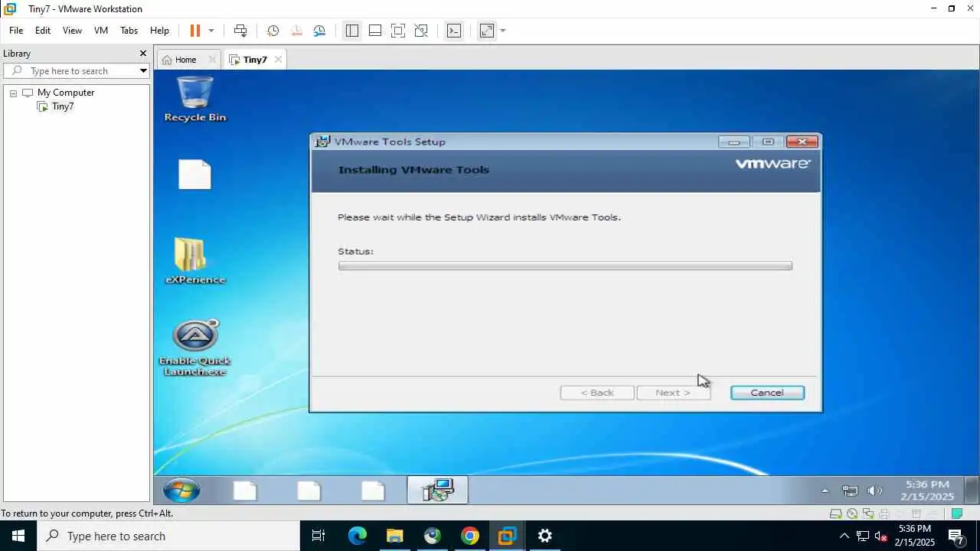
Task: Click CD/DVD drive status icon
Action: (x=852, y=514)
